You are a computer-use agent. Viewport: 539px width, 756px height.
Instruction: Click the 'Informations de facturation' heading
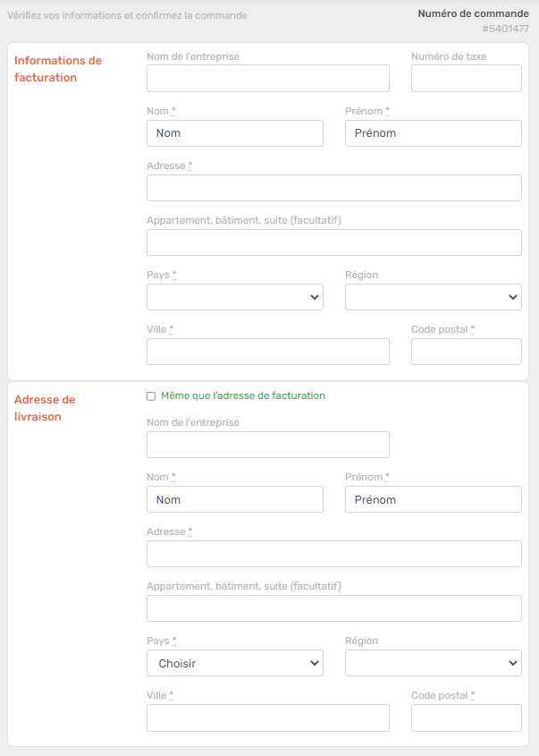point(58,69)
